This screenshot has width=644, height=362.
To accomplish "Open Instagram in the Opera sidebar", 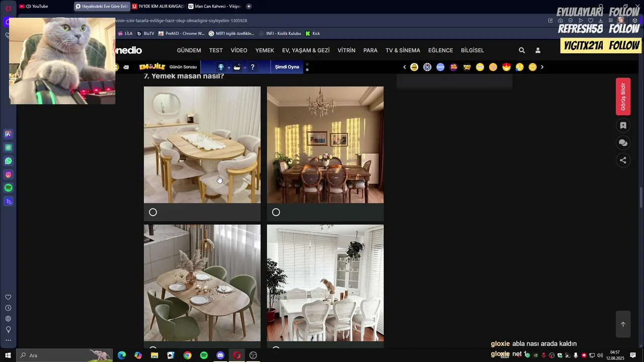I will (8, 174).
